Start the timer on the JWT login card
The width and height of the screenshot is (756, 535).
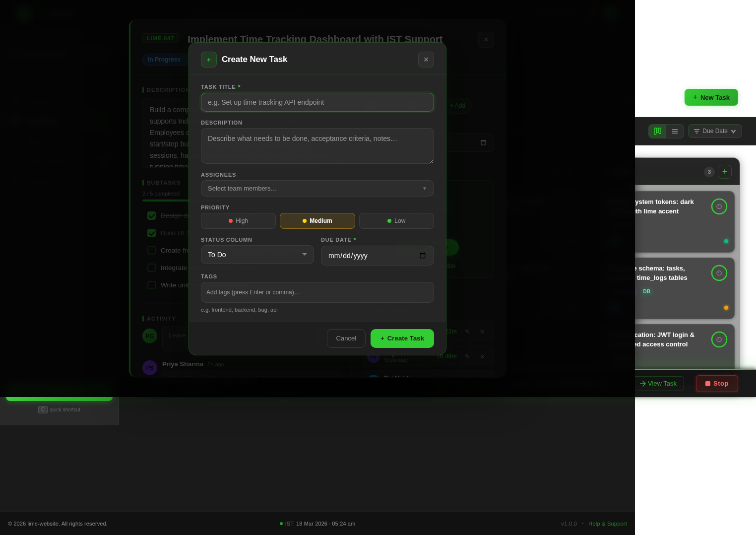pyautogui.click(x=719, y=339)
